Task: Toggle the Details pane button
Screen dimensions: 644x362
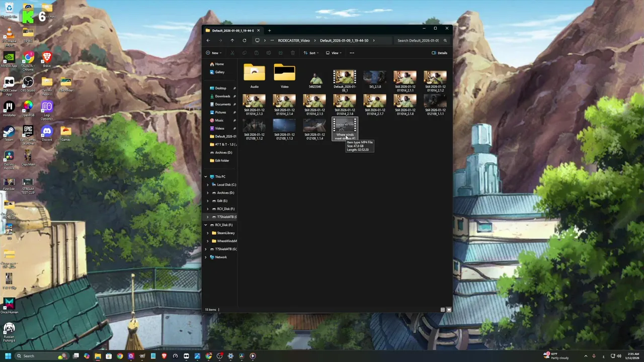Action: (440, 53)
